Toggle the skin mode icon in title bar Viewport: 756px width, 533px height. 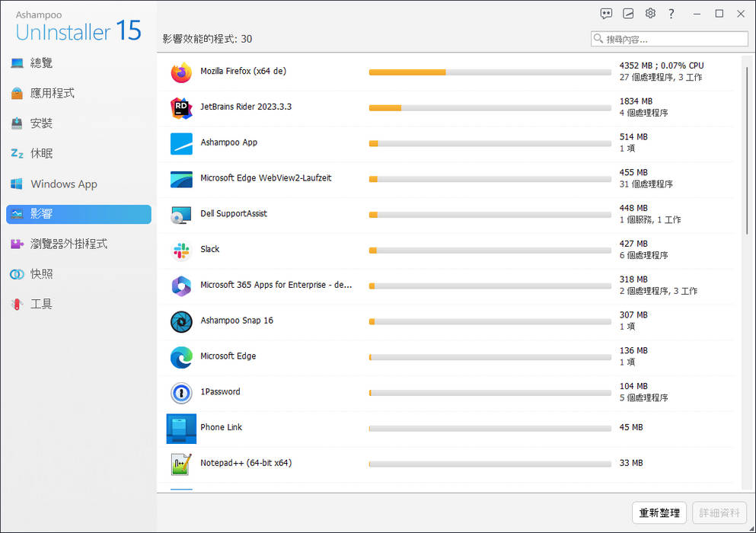point(628,14)
